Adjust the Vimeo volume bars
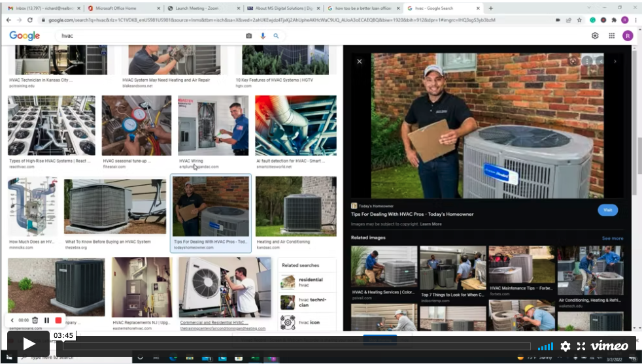The image size is (642, 364). [x=545, y=346]
